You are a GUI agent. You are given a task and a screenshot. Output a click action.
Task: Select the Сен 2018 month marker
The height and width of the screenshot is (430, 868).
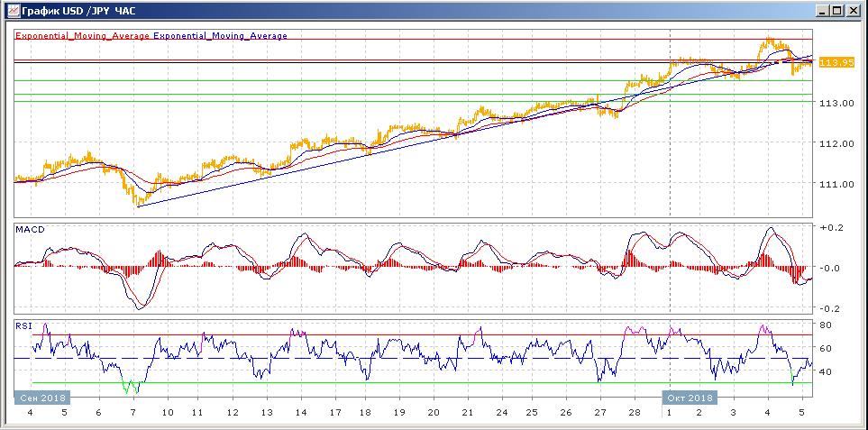[x=42, y=398]
